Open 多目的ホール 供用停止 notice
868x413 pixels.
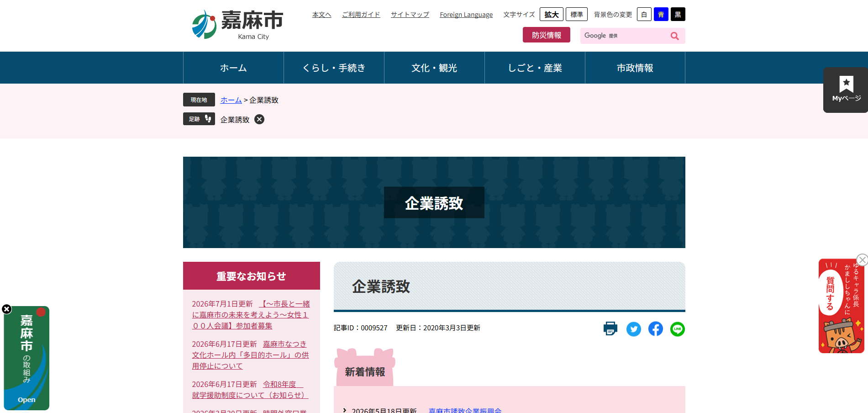pyautogui.click(x=251, y=355)
